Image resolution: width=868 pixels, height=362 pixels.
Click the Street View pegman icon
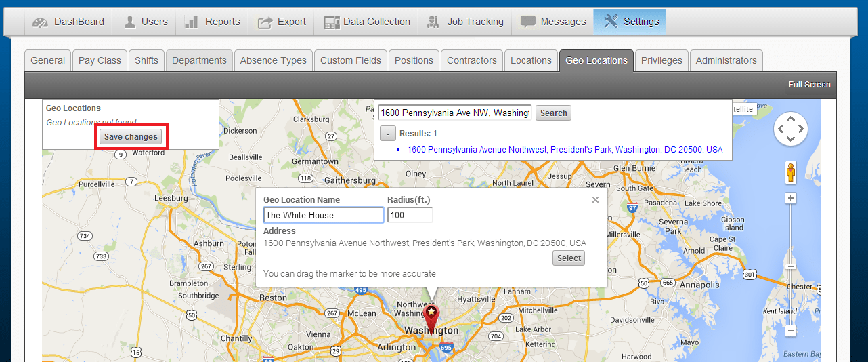point(790,172)
